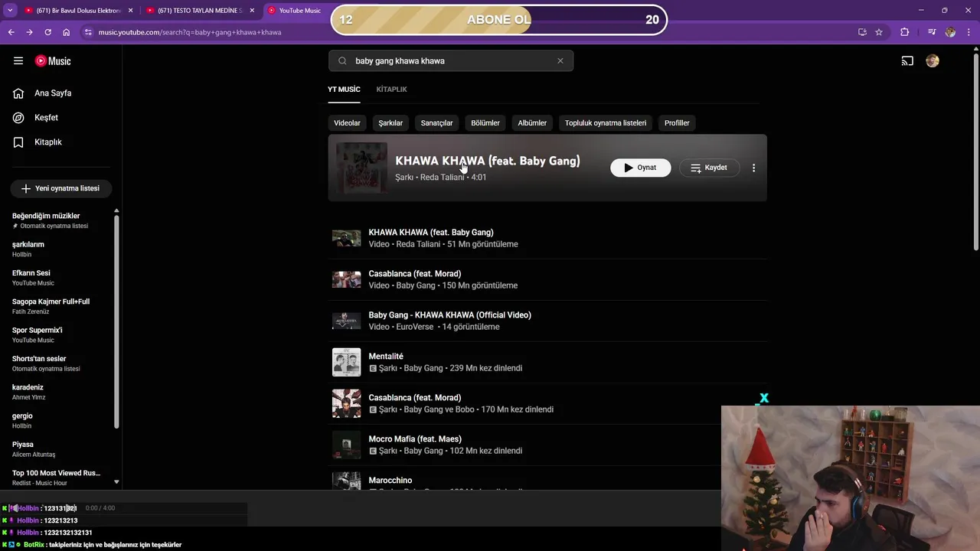
Task: Save top result with Kaydet button
Action: point(709,168)
